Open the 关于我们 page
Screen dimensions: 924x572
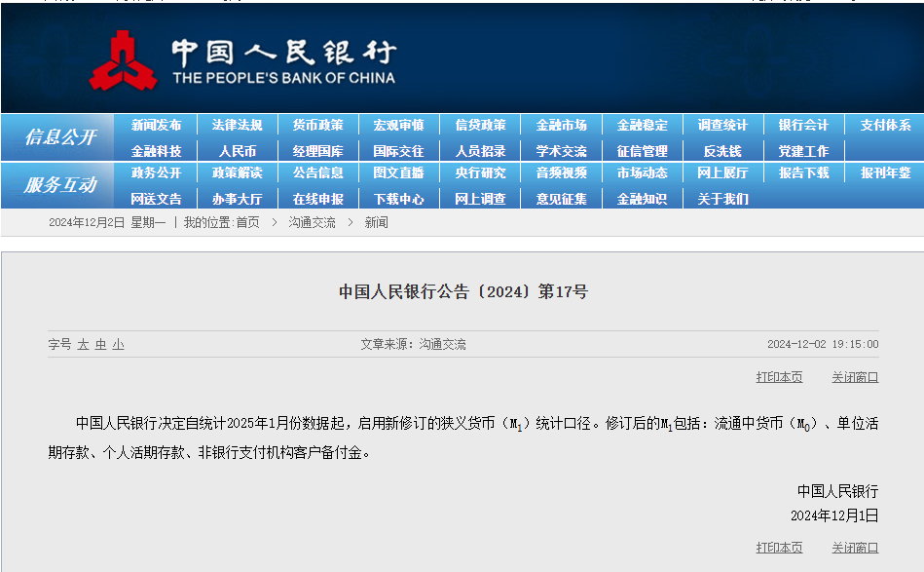[722, 199]
